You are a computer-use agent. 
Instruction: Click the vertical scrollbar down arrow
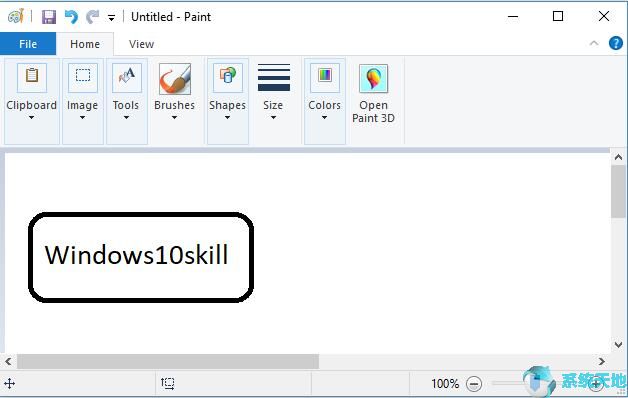tap(618, 344)
